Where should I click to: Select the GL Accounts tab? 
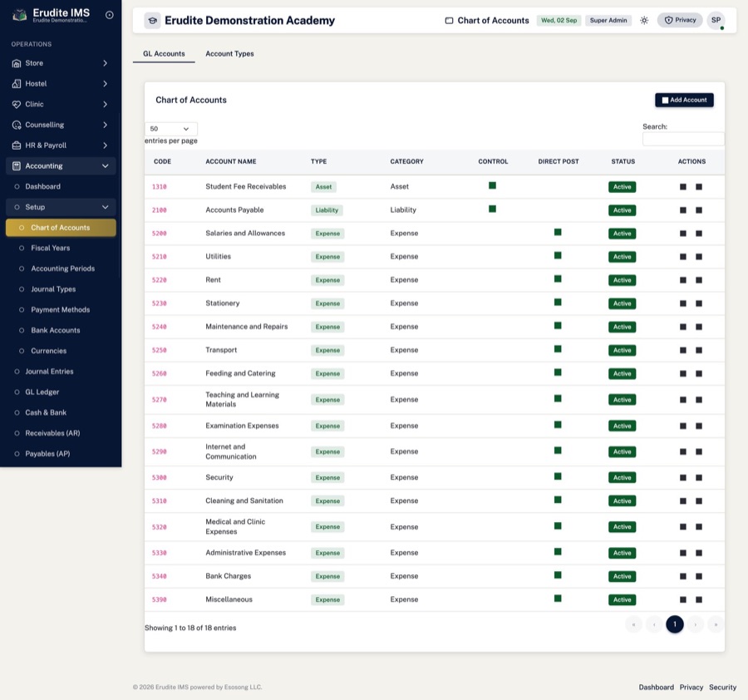tap(164, 54)
